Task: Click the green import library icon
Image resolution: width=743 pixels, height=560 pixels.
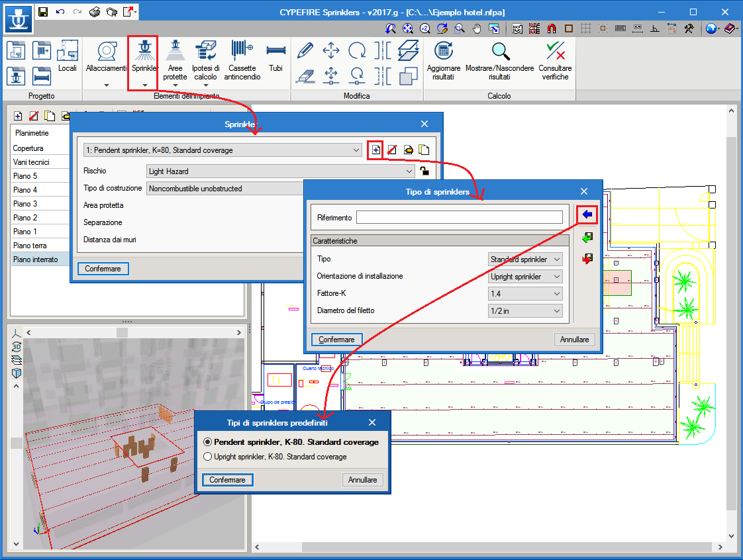Action: coord(587,238)
